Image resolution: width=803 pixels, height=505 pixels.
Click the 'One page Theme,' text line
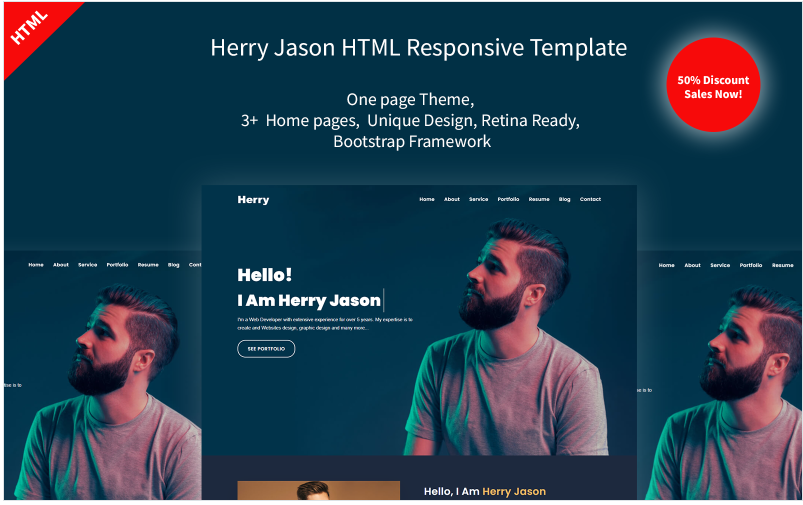[410, 100]
